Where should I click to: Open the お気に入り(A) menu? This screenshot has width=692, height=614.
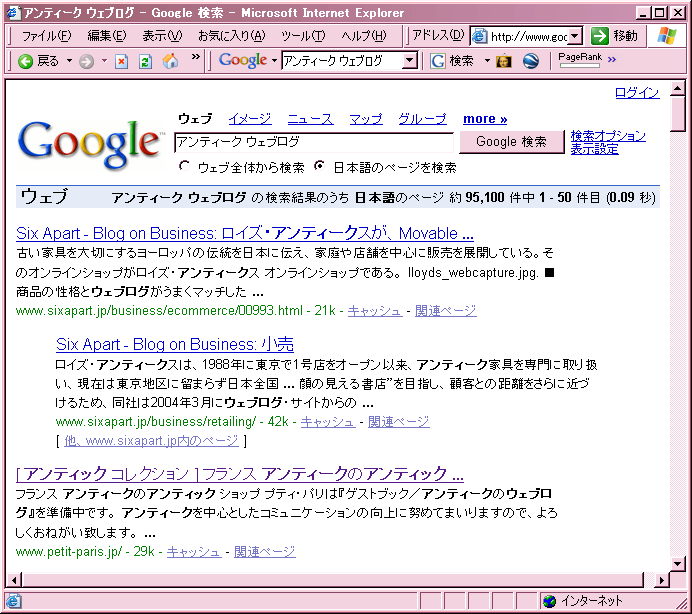pos(232,36)
